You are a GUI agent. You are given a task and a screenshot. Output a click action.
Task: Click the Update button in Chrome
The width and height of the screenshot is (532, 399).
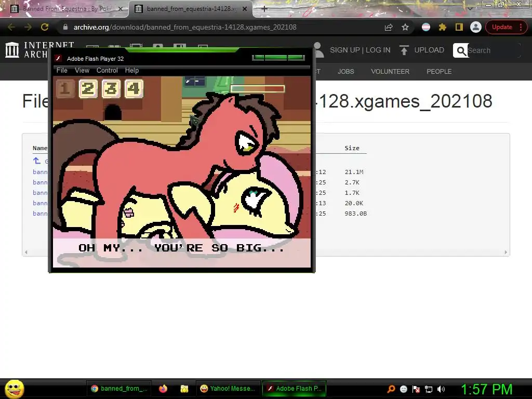pyautogui.click(x=502, y=27)
